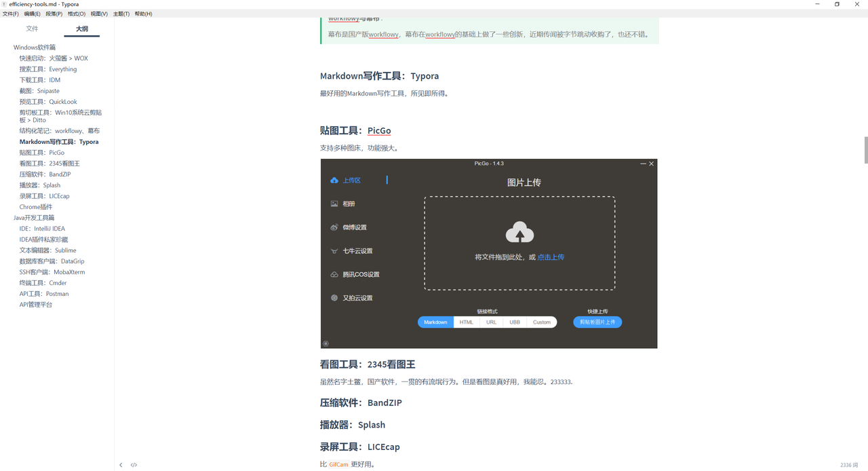868x471 pixels.
Task: Click upload cloud icon in PicGo image
Action: pyautogui.click(x=519, y=233)
